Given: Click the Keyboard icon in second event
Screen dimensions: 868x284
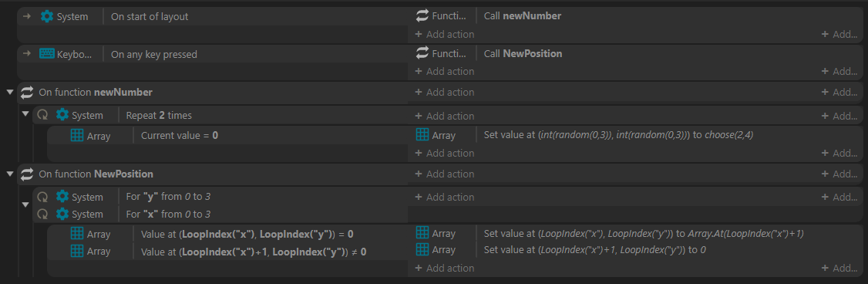Looking at the screenshot, I should point(47,54).
